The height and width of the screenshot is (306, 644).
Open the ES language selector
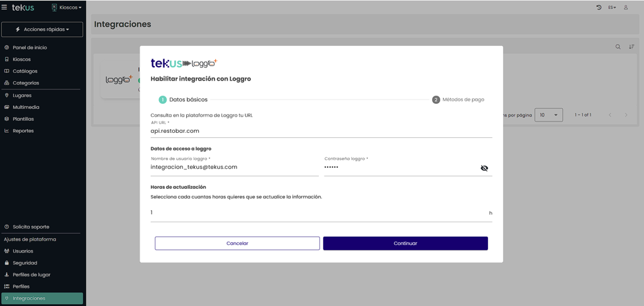click(x=611, y=8)
